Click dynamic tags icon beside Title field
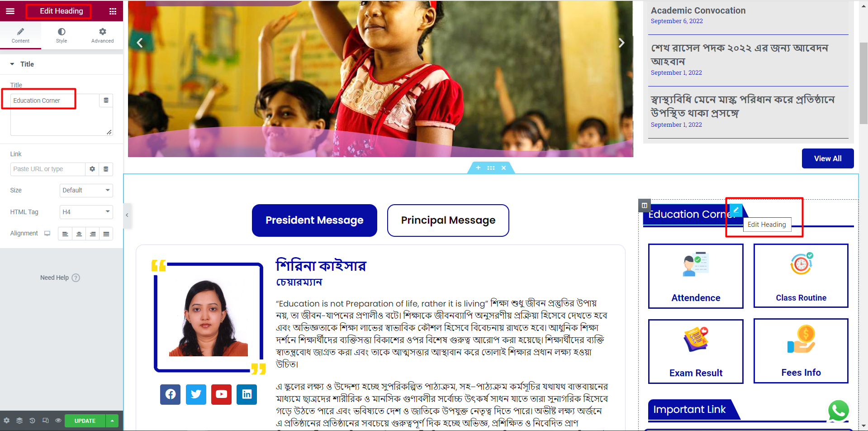 coord(106,101)
